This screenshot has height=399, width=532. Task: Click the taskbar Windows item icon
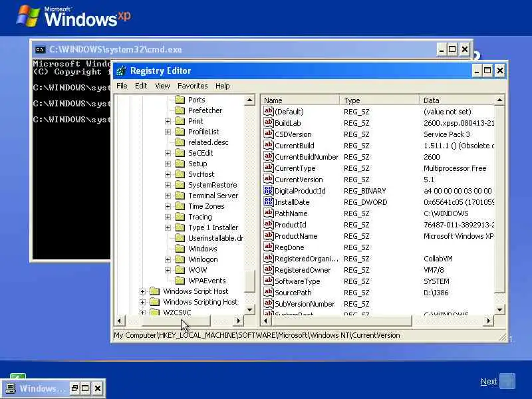coord(11,388)
